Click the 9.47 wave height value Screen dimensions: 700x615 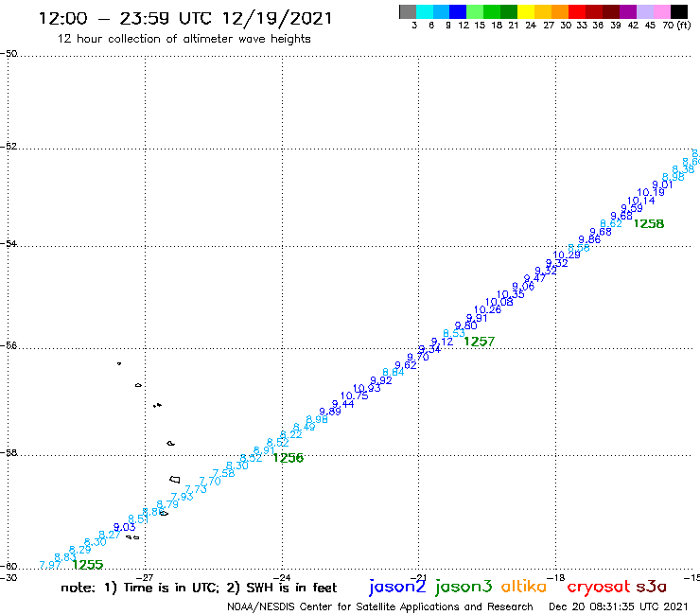tap(534, 278)
